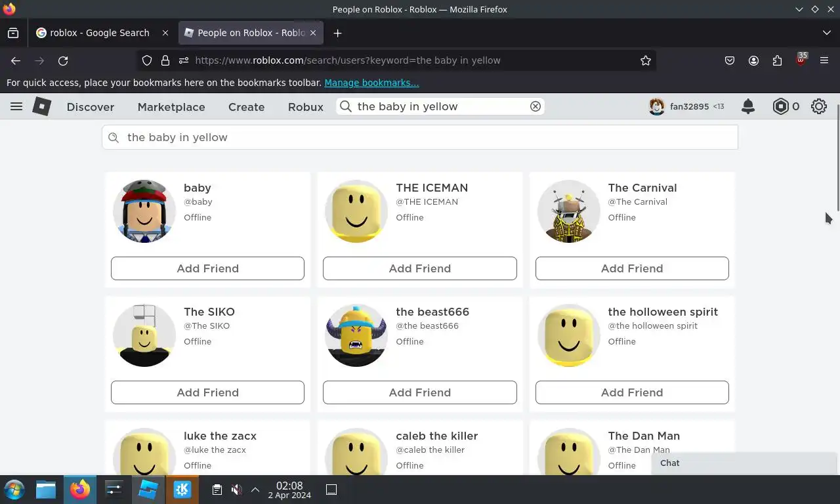The width and height of the screenshot is (840, 504).
Task: Open luke the zacx profile name
Action: [220, 436]
